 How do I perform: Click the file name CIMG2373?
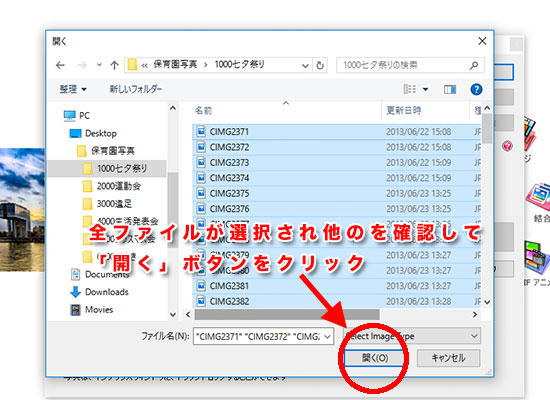point(229,163)
